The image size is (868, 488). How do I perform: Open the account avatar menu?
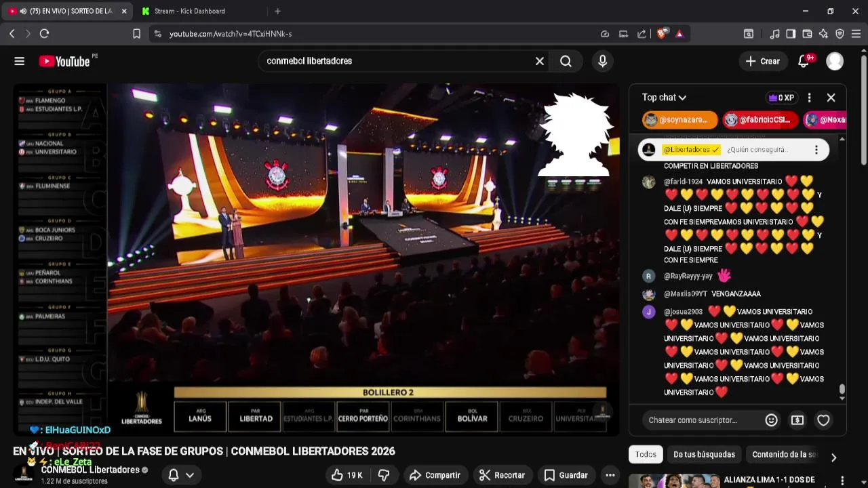835,61
